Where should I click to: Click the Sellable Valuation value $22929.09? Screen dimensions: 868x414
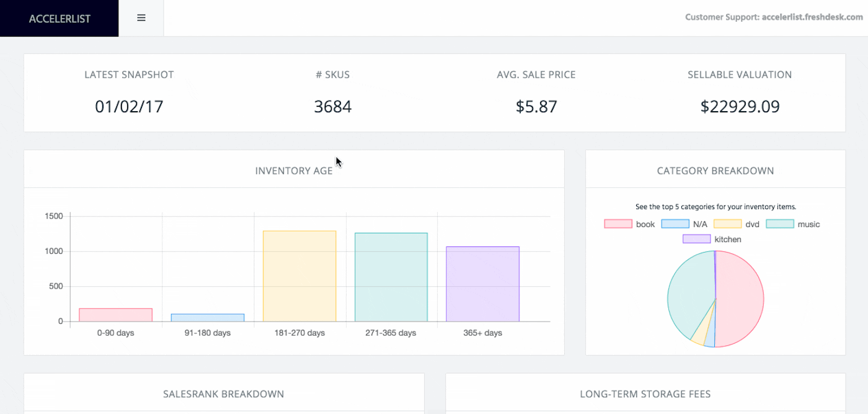click(740, 106)
